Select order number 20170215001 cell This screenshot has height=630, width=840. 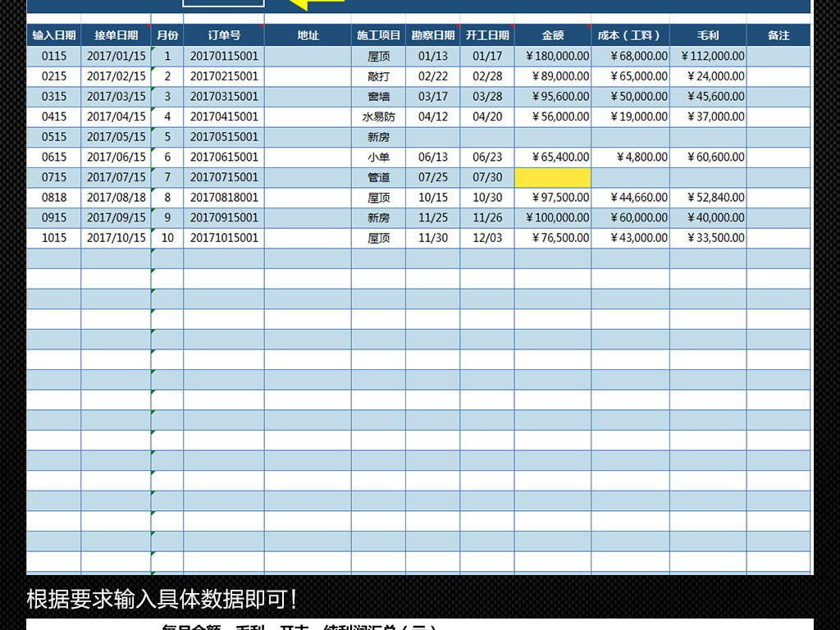[224, 76]
